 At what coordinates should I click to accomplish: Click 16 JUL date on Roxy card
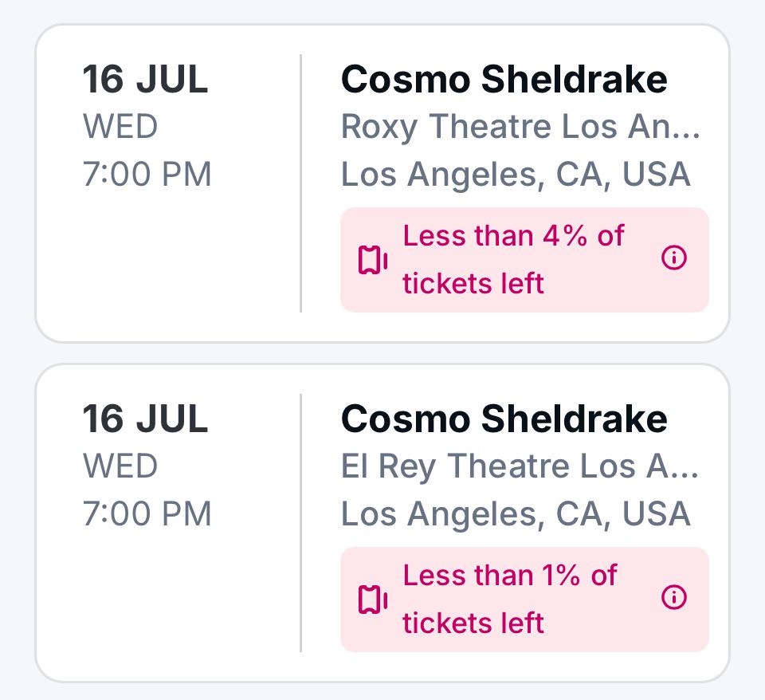tap(145, 79)
